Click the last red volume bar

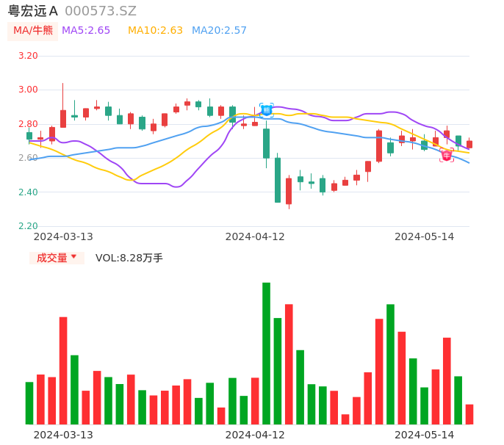point(469,414)
